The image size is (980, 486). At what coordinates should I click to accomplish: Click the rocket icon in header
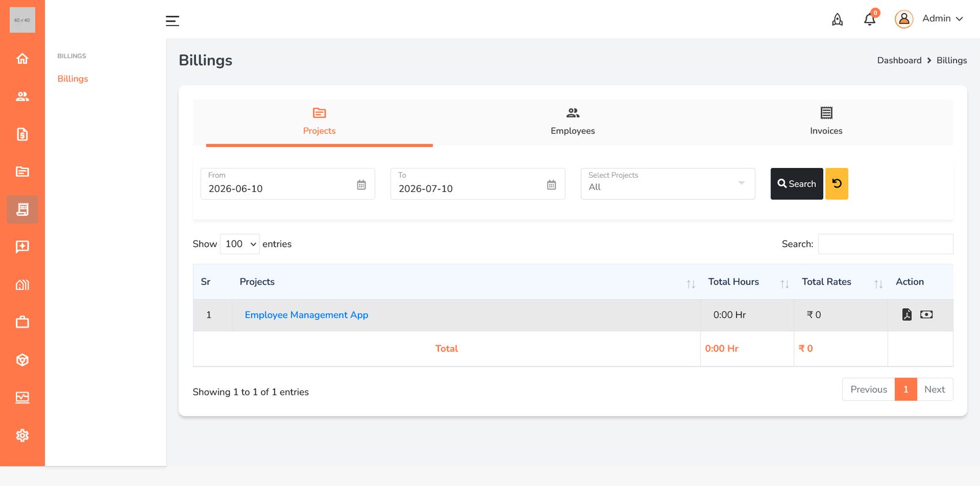837,20
